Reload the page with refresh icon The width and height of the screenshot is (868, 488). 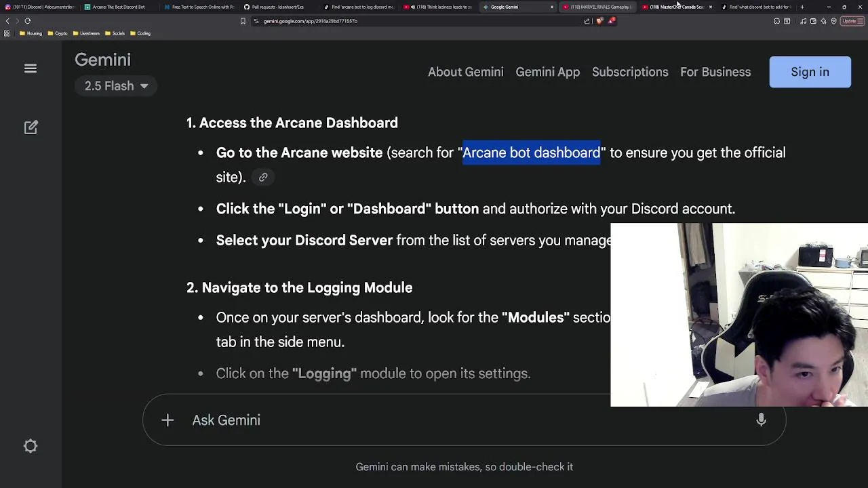point(28,21)
